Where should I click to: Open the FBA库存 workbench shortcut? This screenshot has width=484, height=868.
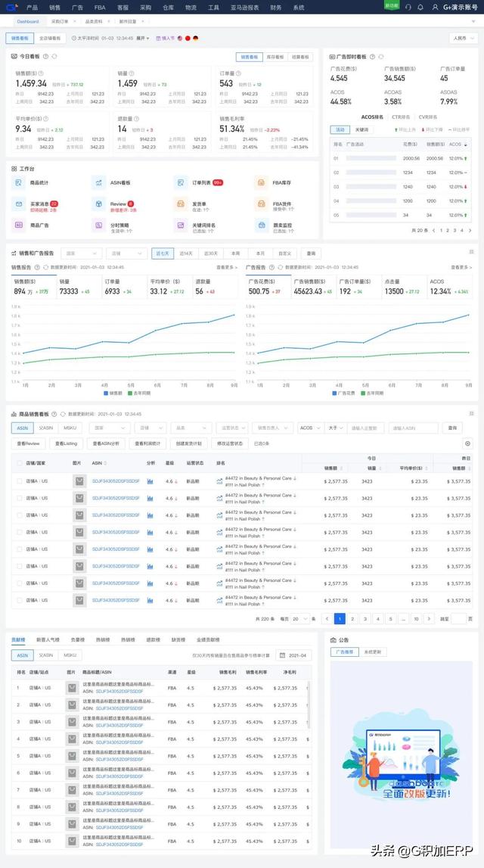coord(261,182)
